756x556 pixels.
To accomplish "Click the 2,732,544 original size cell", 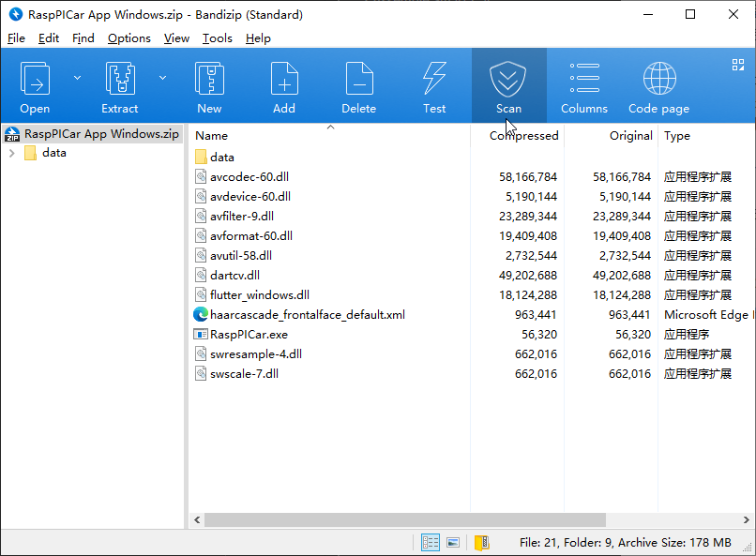I will [x=625, y=256].
